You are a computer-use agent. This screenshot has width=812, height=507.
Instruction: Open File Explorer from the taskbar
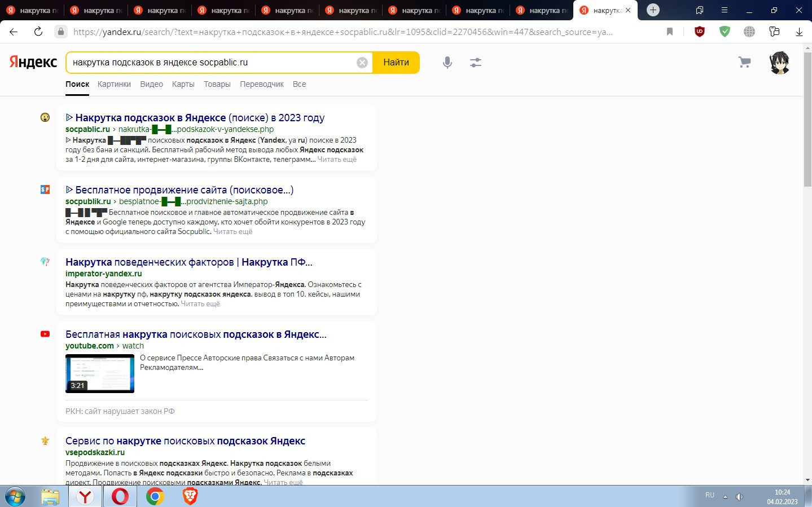click(50, 497)
